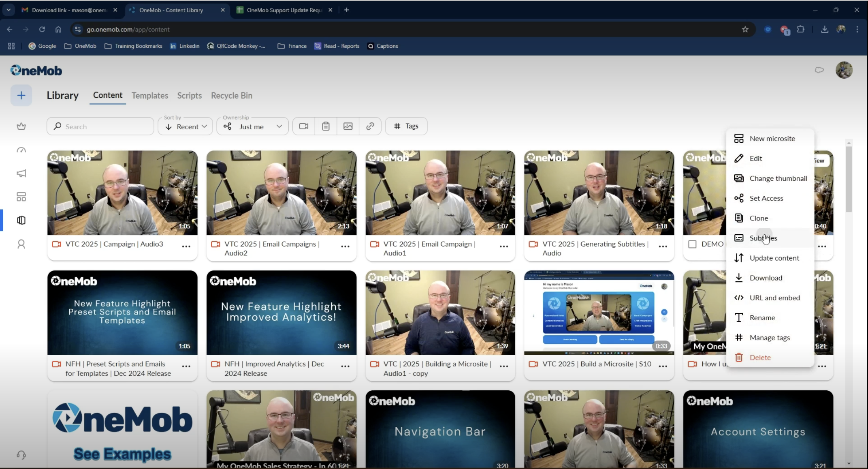This screenshot has height=469, width=868.
Task: Choose Edit from context menu
Action: 770,158
